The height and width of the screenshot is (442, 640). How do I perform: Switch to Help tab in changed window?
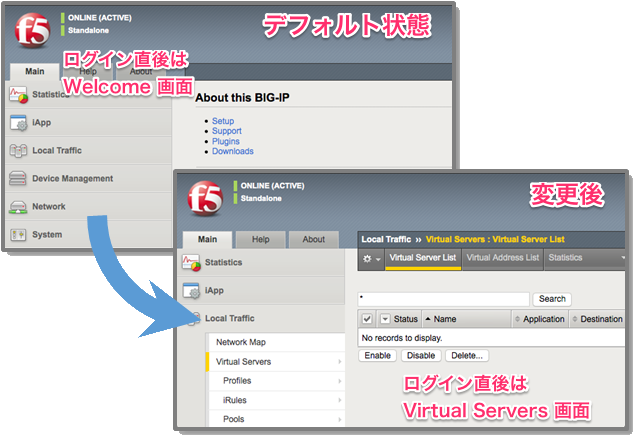(260, 240)
